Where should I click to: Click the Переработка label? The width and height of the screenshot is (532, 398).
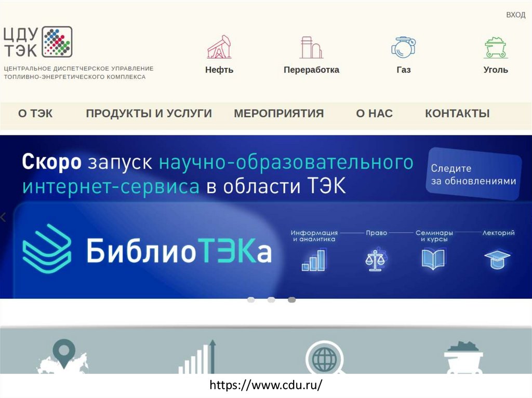(312, 70)
